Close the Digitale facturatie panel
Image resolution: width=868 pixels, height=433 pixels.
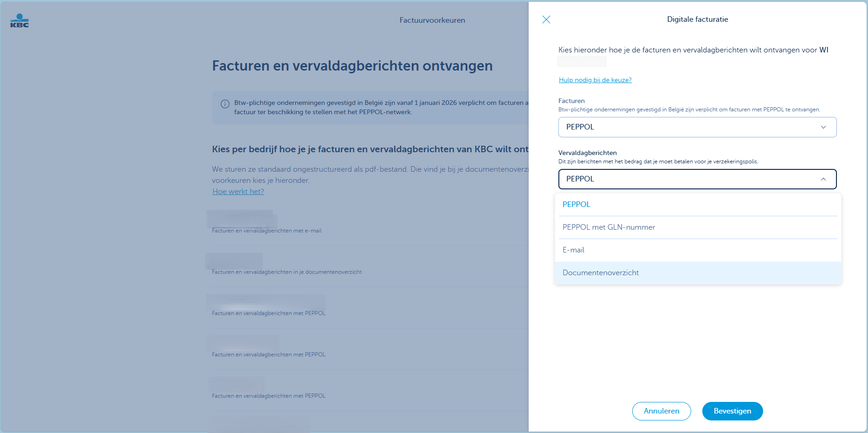tap(546, 19)
